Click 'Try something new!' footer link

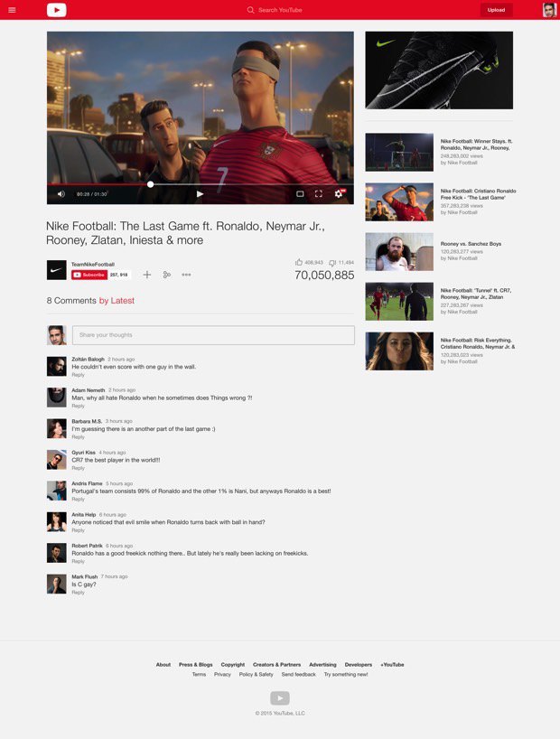coord(346,675)
